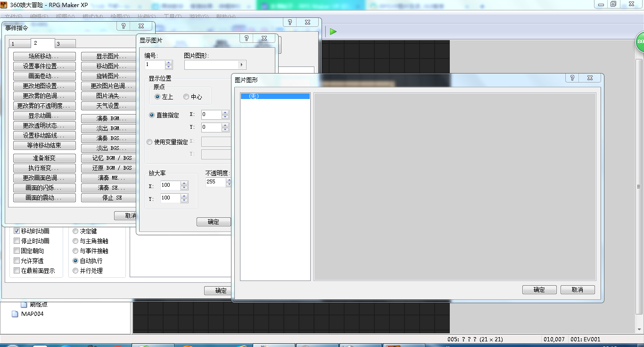Click the 更改画面色调 command button
This screenshot has width=644, height=347.
point(44,178)
